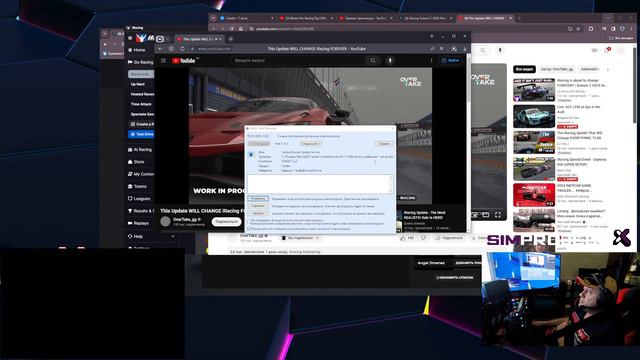Open the Chrome three-dot menu in background browser
Screen dimensions: 640x360
click(x=632, y=29)
